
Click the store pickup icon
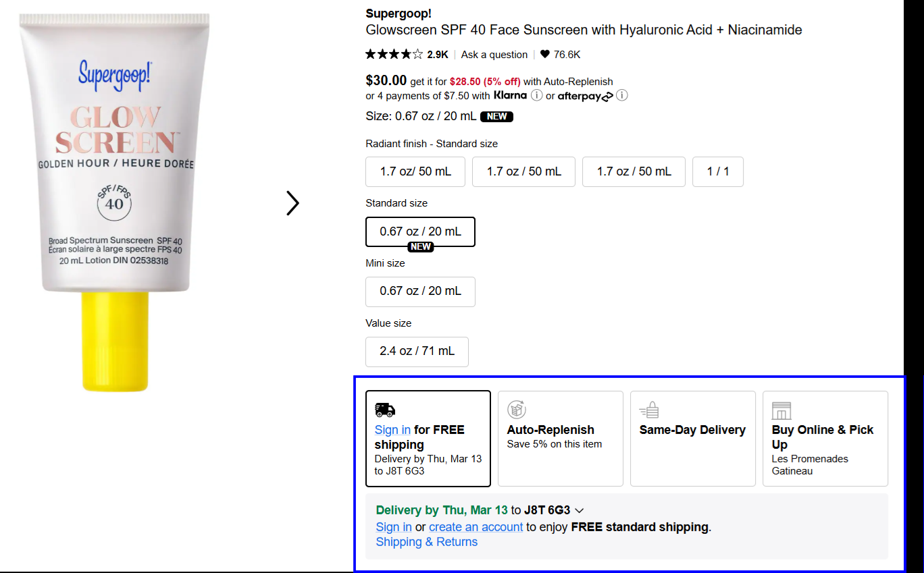click(x=781, y=410)
